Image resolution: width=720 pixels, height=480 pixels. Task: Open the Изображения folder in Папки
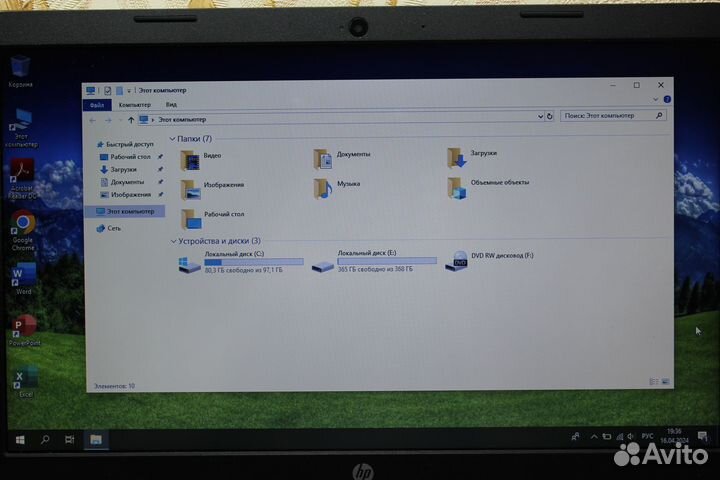coord(212,189)
